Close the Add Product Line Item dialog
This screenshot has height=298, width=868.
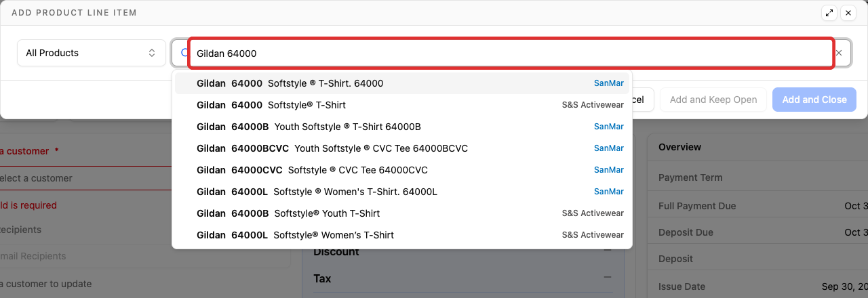(x=848, y=13)
